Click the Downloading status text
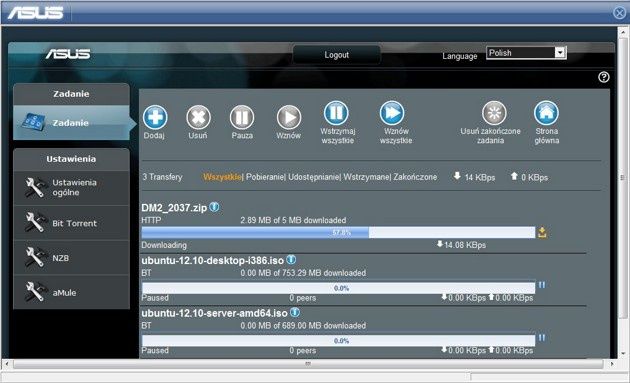Screen dimensions: 630x383 (x=164, y=245)
